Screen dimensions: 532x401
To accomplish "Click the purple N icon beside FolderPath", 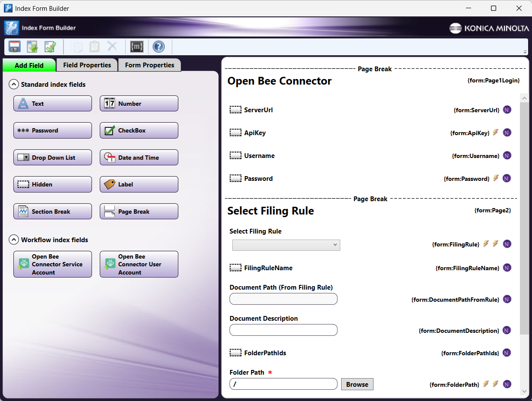I will click(x=507, y=384).
